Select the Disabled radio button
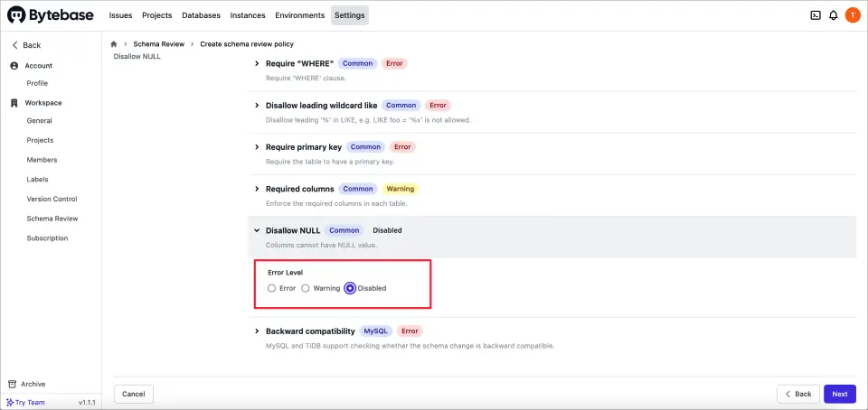The height and width of the screenshot is (410, 868). [350, 288]
